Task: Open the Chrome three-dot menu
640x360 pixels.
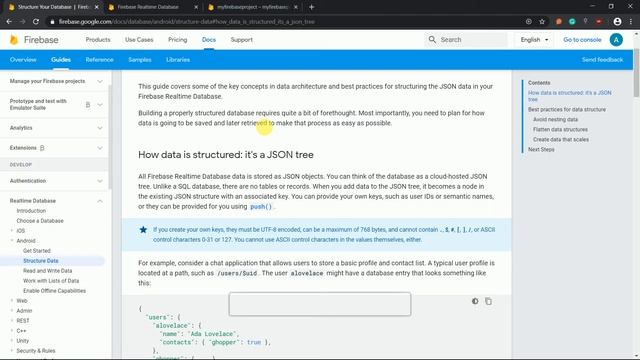Action: 631,22
